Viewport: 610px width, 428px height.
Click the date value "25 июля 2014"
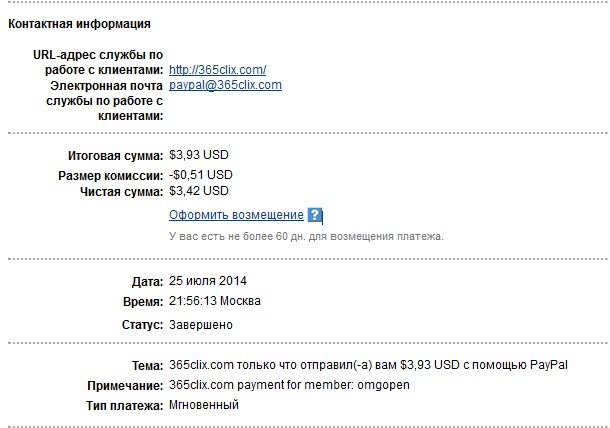point(208,279)
